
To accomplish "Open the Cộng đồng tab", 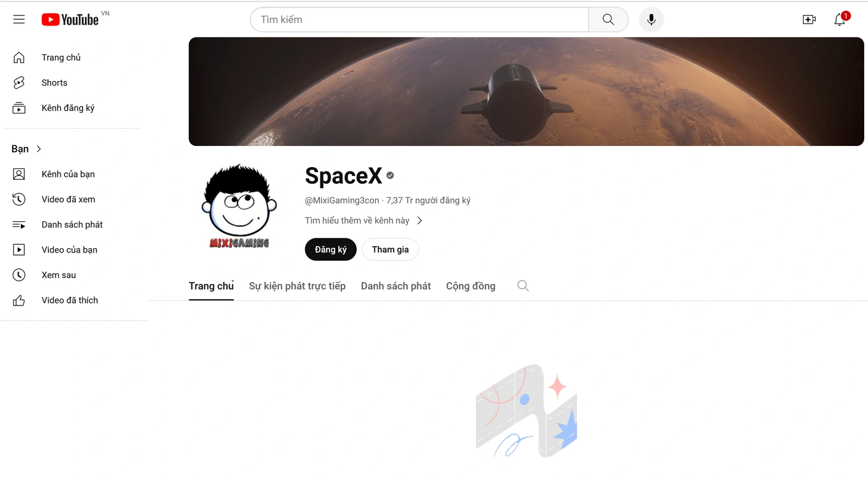I will (470, 286).
